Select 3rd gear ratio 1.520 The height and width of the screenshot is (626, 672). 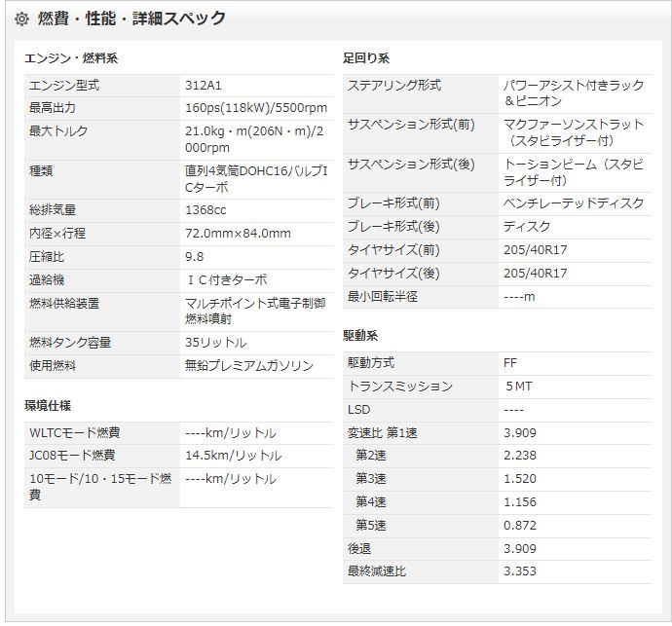pos(520,479)
